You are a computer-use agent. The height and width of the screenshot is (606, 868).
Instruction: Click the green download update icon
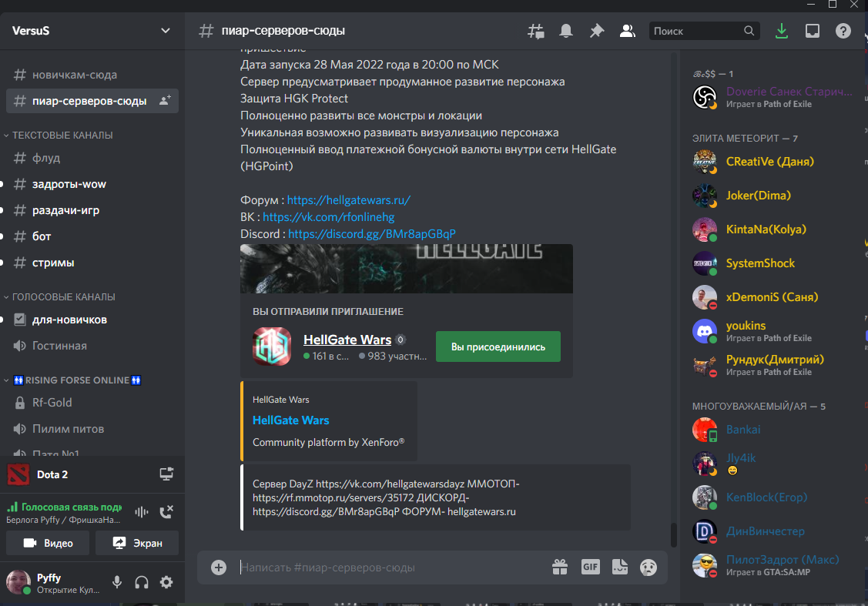pos(781,31)
